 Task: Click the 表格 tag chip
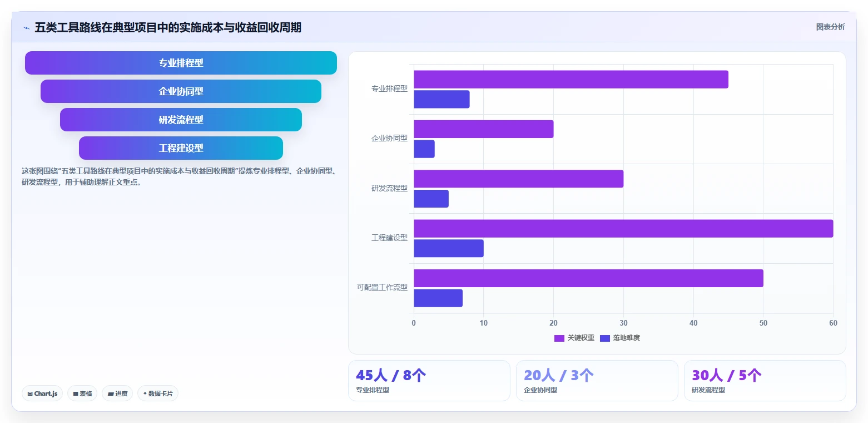82,394
